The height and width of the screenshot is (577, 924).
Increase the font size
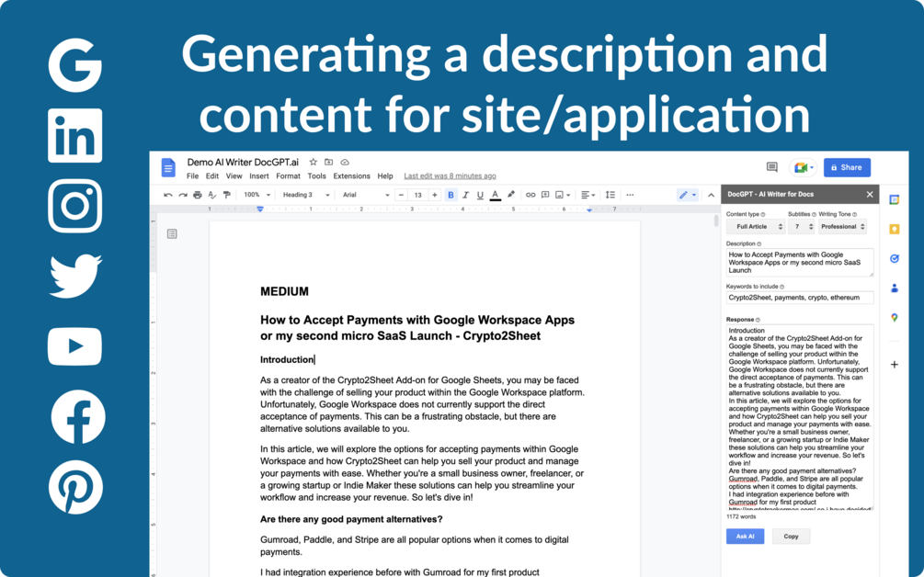click(435, 195)
